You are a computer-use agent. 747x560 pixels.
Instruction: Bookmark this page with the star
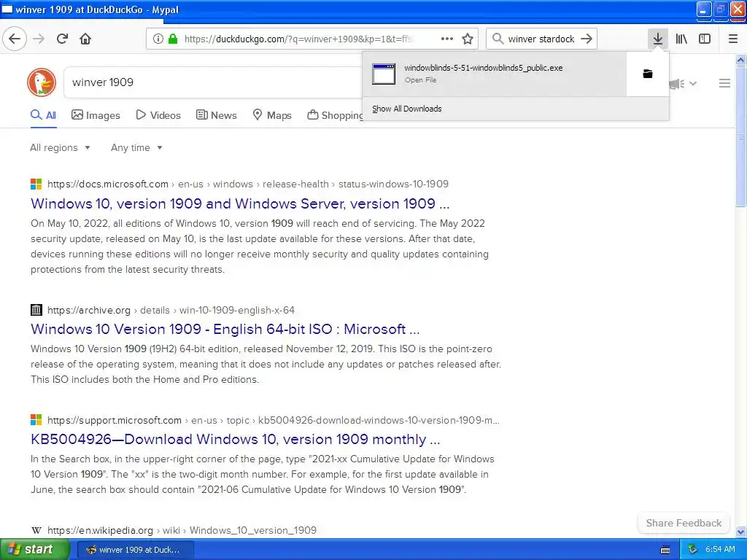click(x=468, y=39)
